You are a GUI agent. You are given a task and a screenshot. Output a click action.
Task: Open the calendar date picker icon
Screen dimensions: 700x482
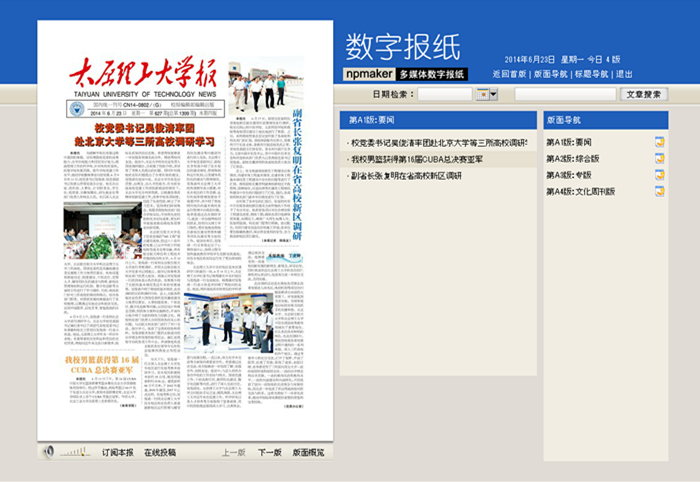coord(482,94)
